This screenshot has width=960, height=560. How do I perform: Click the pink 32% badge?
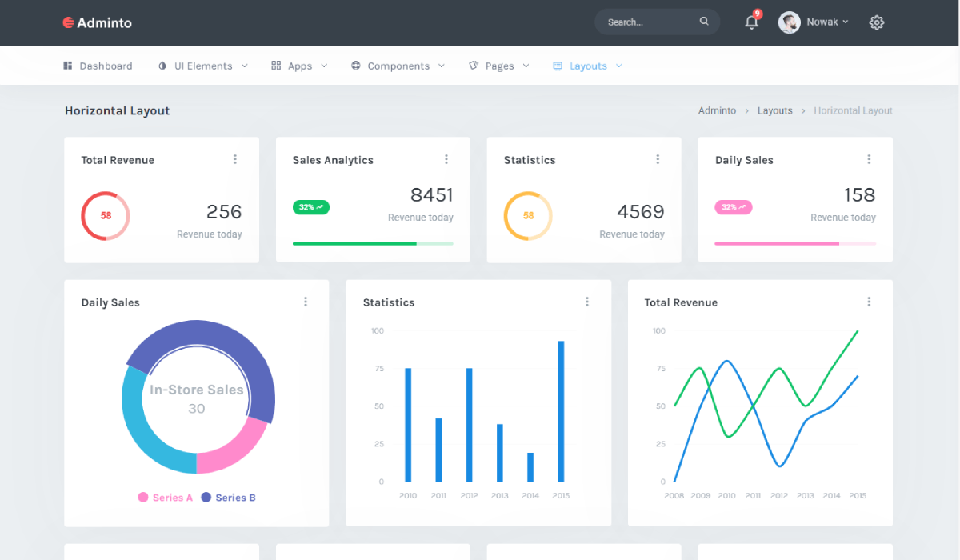coord(734,207)
